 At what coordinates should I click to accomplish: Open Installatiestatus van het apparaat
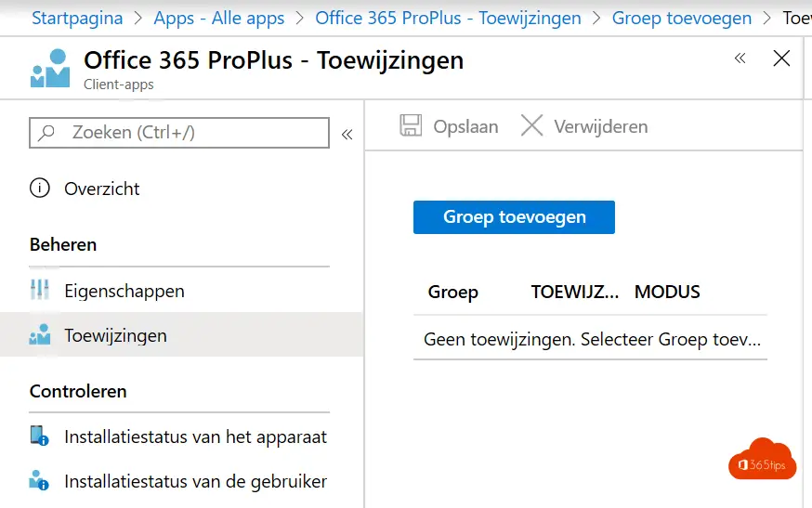tap(196, 436)
